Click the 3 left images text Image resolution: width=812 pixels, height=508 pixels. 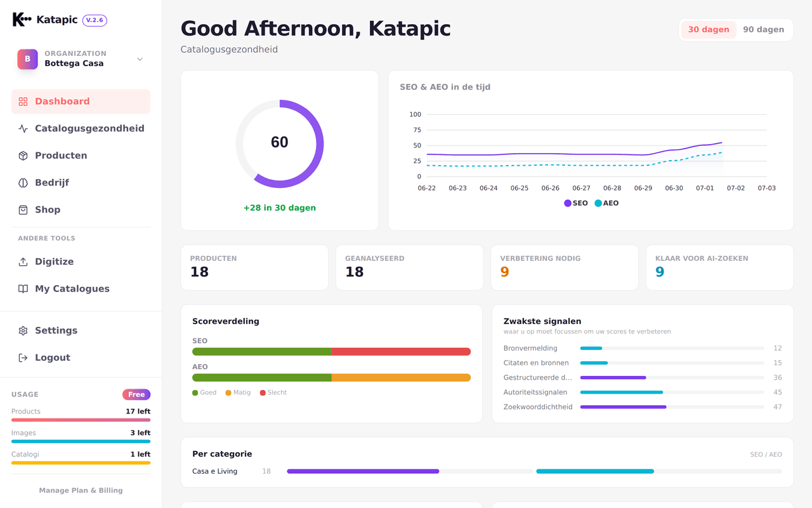140,433
